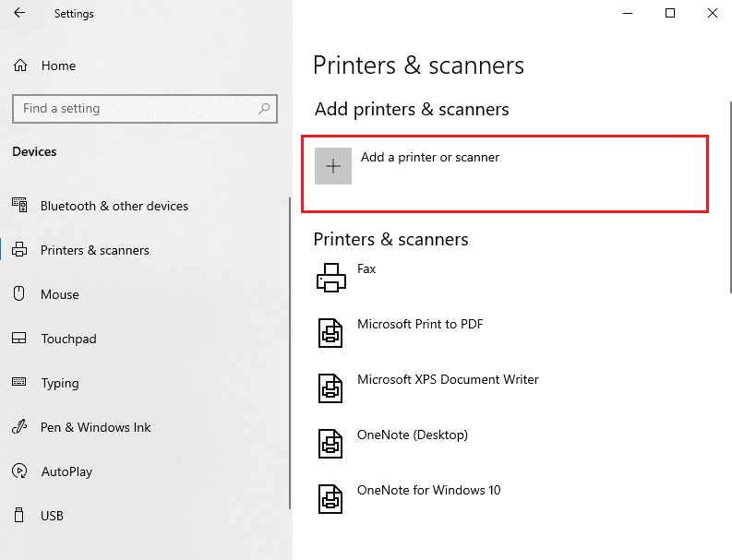Select OneNote (Desktop) entry
Image resolution: width=732 pixels, height=560 pixels.
505,444
